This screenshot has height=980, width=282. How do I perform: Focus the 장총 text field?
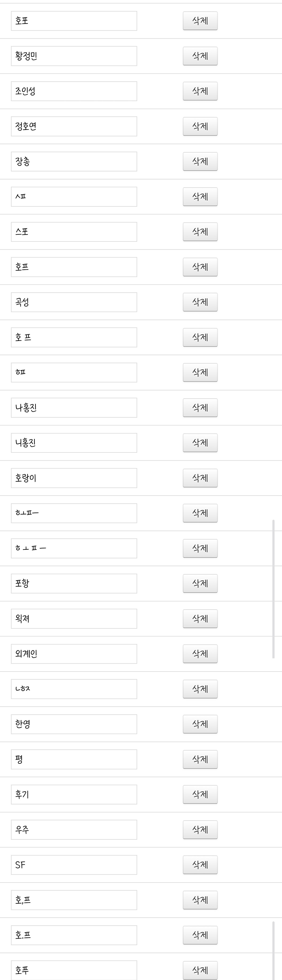click(x=74, y=162)
